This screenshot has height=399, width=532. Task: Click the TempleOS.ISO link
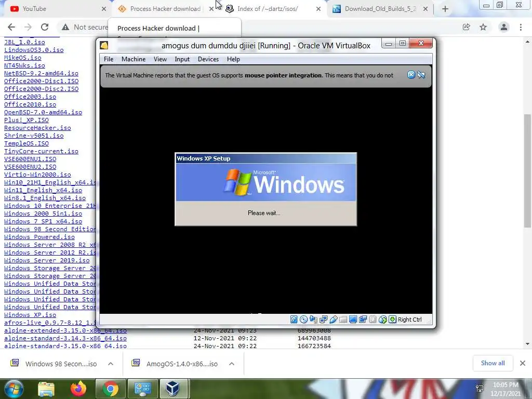26,143
